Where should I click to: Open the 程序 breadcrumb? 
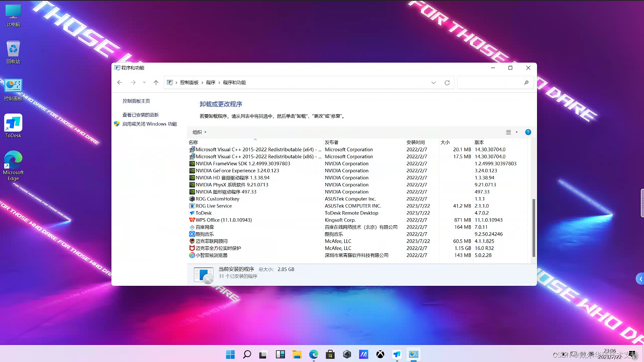pos(211,82)
